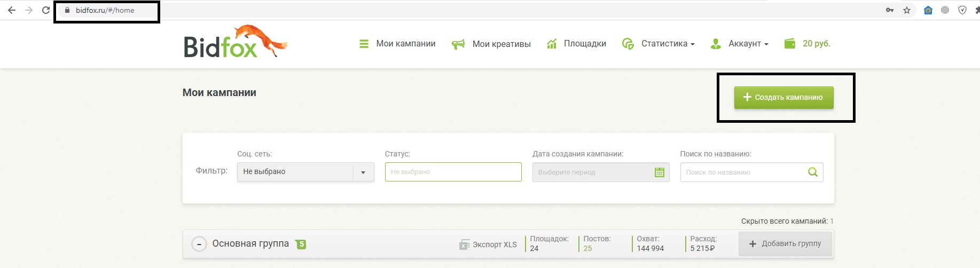Click the blue house browser extension icon
Viewport: 980px width, 268px height.
[x=928, y=10]
